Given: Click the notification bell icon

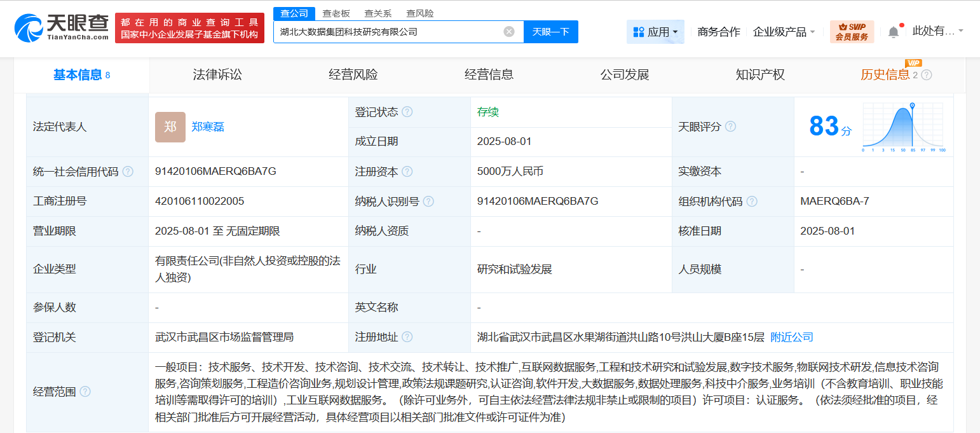Looking at the screenshot, I should [894, 32].
